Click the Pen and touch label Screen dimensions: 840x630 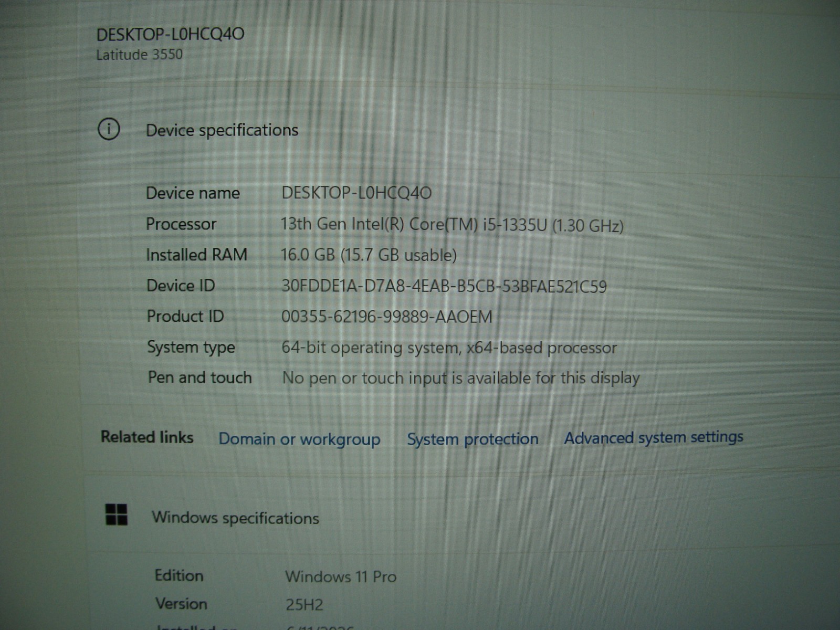(x=200, y=377)
